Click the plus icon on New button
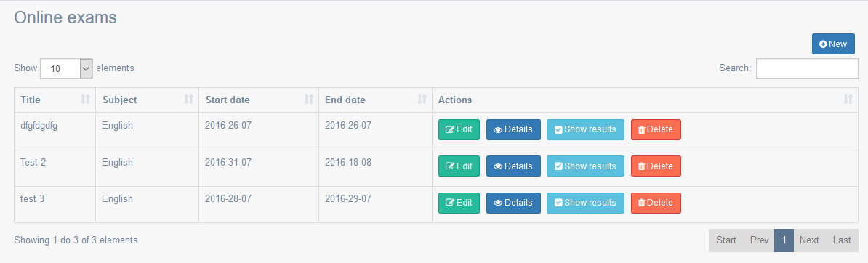Screen dimensions: 868x263 823,44
